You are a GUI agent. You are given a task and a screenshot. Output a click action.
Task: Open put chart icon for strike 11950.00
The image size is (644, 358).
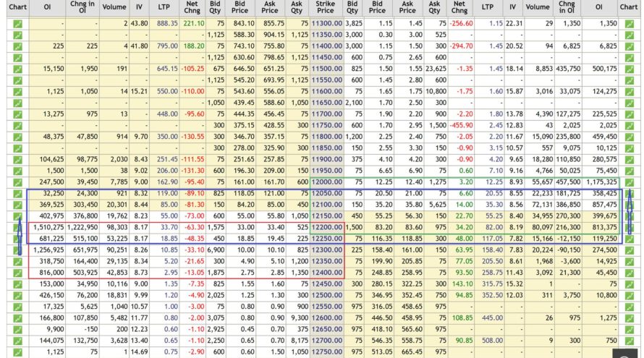(x=630, y=171)
